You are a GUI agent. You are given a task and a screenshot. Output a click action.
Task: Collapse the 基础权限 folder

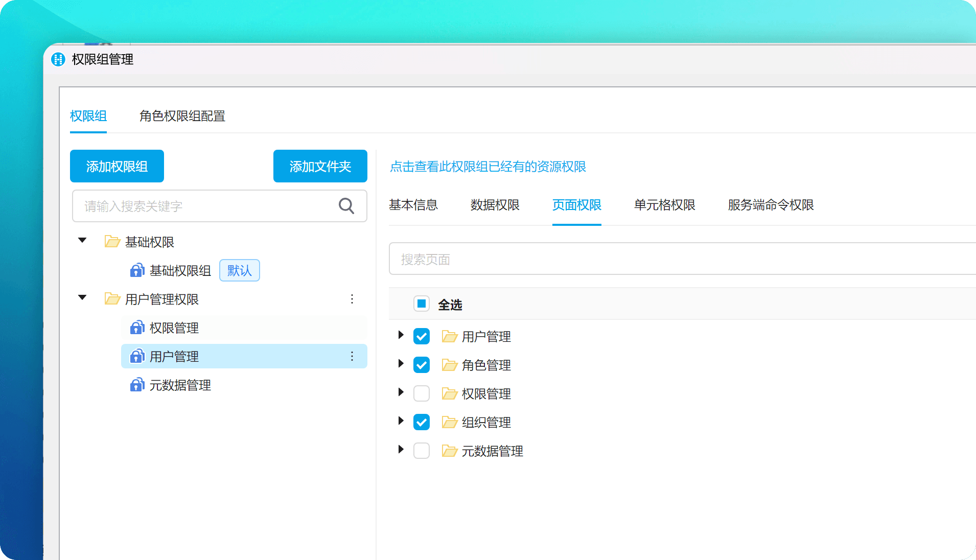pos(82,240)
